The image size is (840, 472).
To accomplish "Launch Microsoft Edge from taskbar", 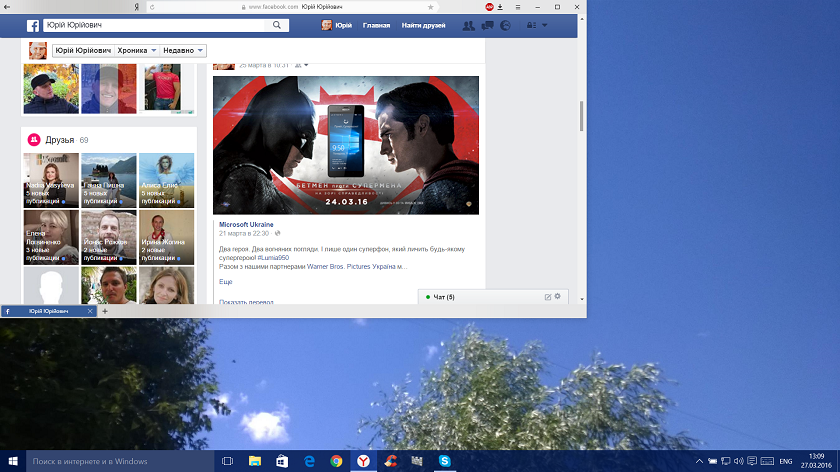I will (309, 461).
